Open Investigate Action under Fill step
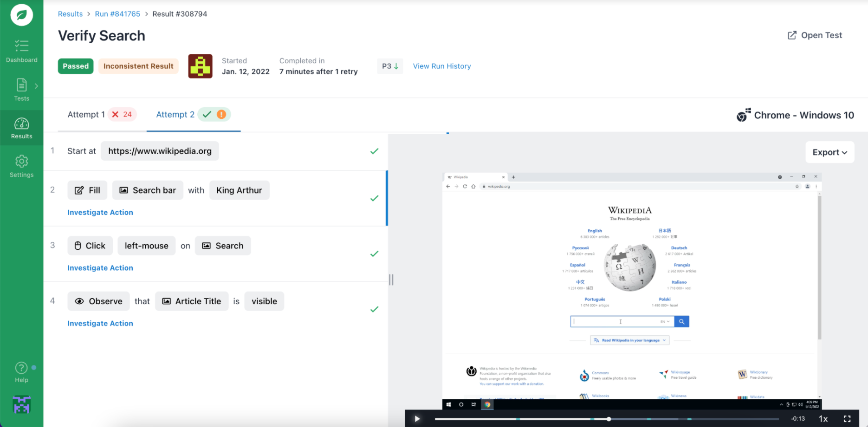Image resolution: width=868 pixels, height=429 pixels. click(100, 213)
